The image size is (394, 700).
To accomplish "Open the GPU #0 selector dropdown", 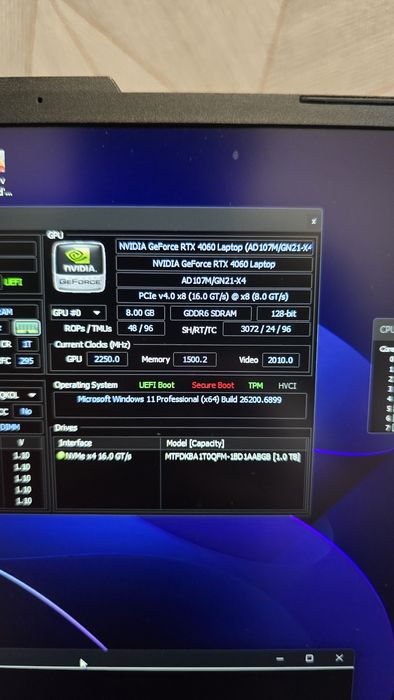I will [x=78, y=313].
